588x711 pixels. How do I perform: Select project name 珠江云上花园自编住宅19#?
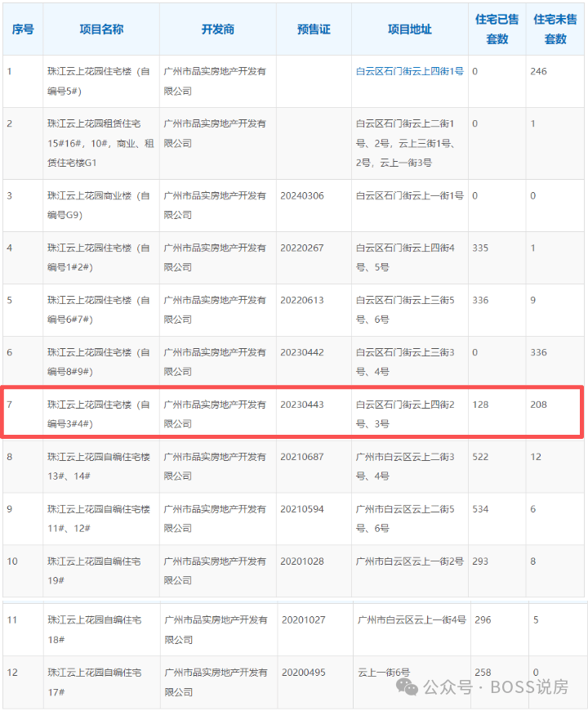coord(94,570)
